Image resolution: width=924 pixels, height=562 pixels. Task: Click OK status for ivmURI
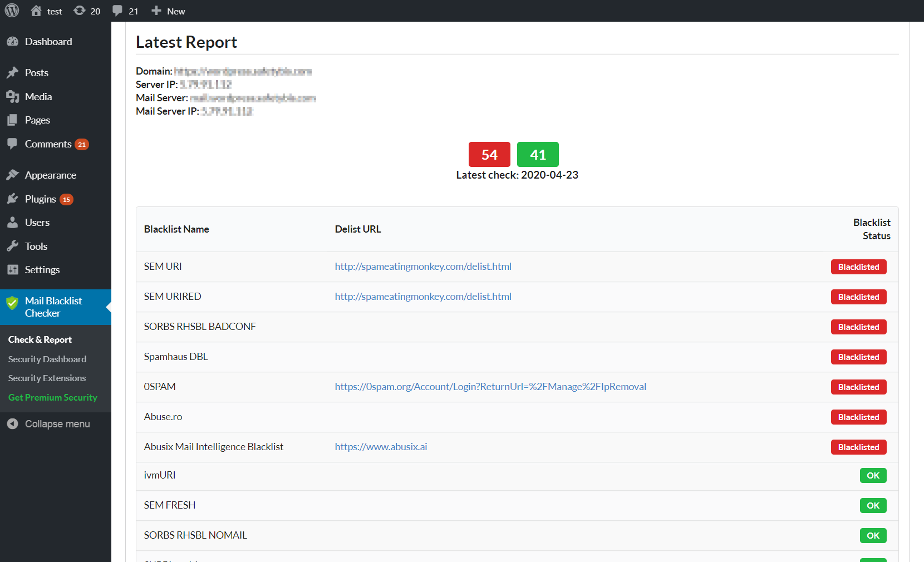(x=873, y=475)
